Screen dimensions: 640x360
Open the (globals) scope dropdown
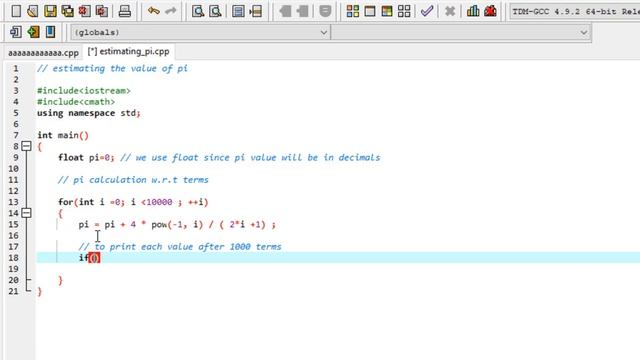point(200,32)
